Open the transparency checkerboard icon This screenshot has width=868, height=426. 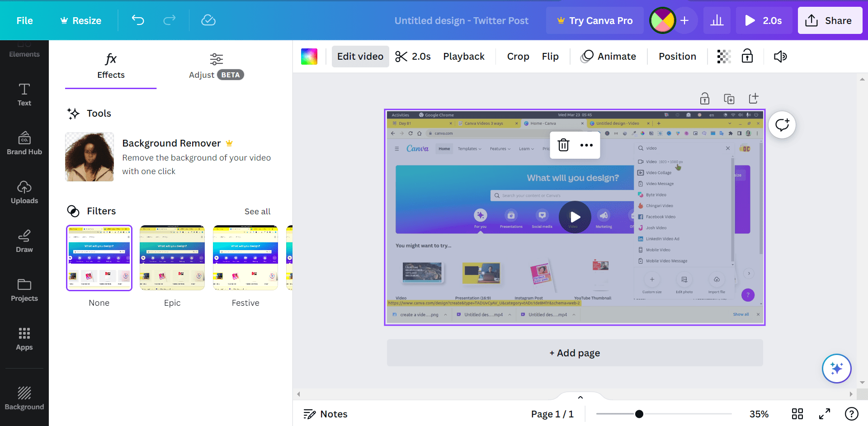pyautogui.click(x=724, y=57)
